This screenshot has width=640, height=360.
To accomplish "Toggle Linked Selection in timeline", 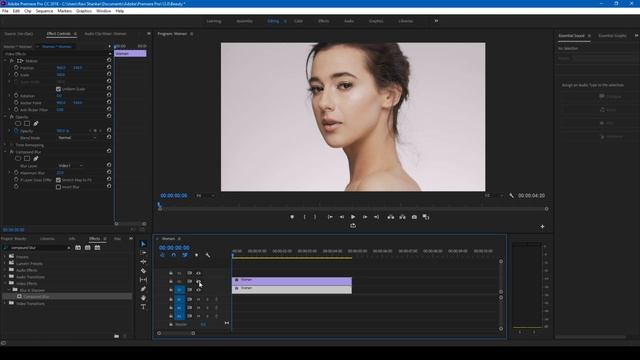I will [x=185, y=255].
